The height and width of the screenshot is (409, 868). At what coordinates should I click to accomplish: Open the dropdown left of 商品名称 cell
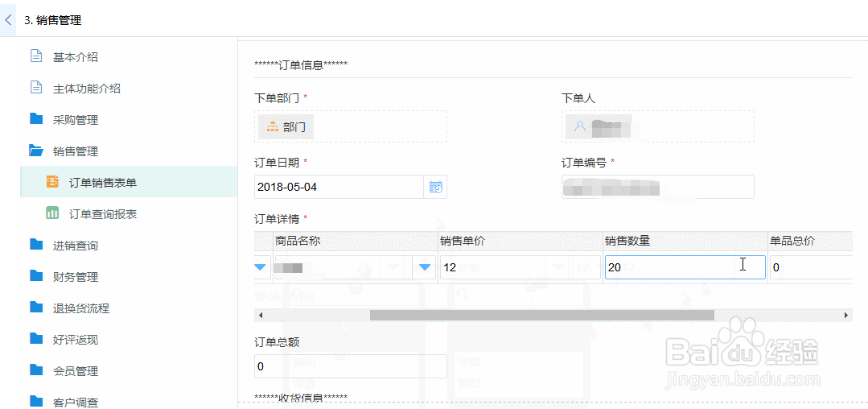(260, 267)
